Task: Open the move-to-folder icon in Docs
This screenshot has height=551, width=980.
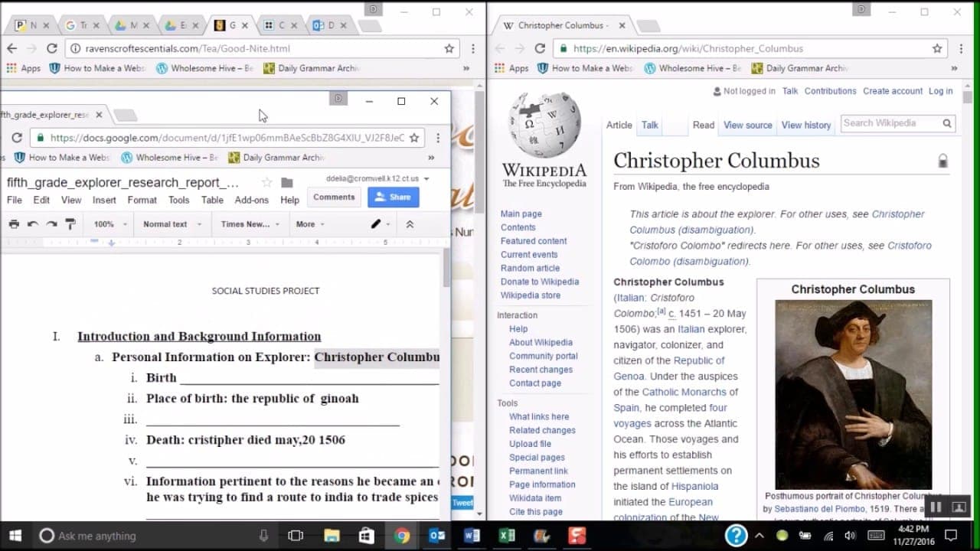Action: point(286,183)
